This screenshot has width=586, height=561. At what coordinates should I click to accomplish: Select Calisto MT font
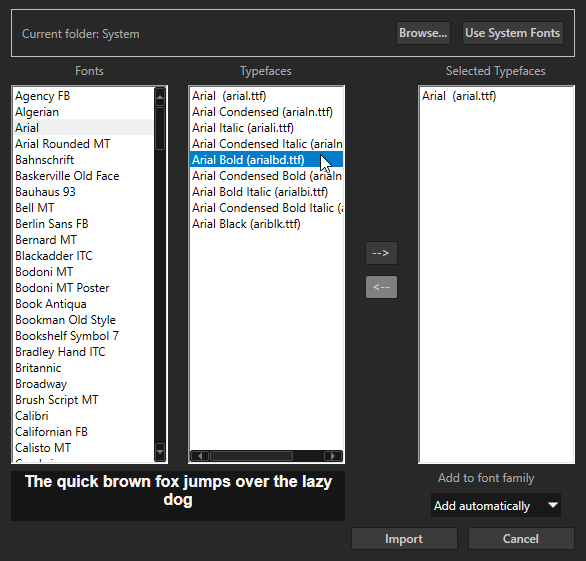83,448
